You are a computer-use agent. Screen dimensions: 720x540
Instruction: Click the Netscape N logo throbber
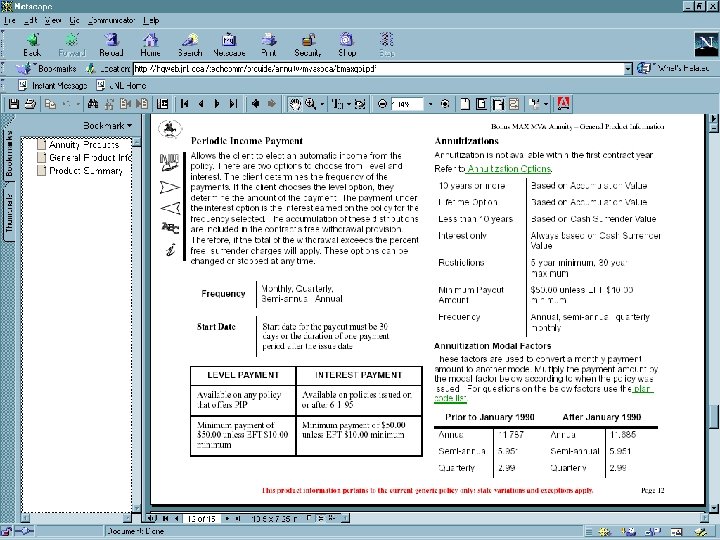[x=706, y=45]
